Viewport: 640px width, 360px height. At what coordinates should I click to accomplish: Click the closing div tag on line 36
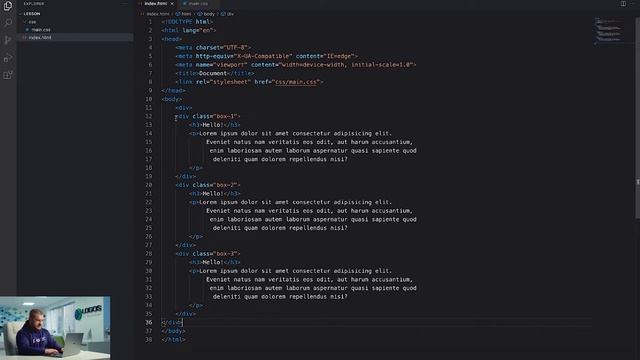[171, 322]
